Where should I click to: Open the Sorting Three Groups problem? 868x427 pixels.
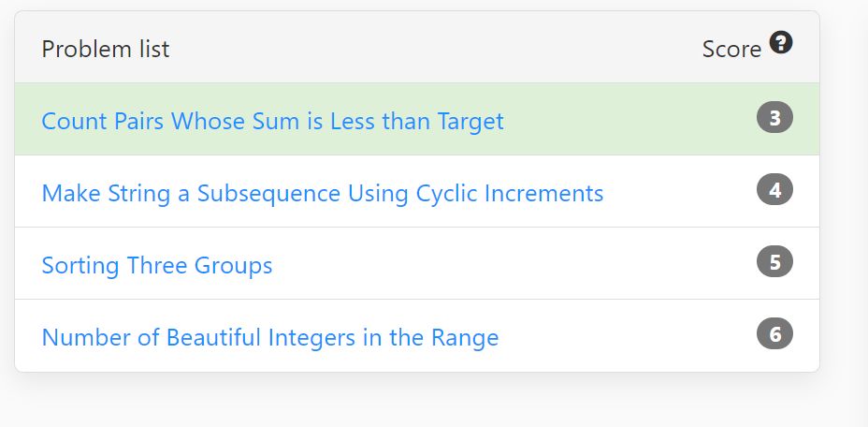(x=156, y=265)
